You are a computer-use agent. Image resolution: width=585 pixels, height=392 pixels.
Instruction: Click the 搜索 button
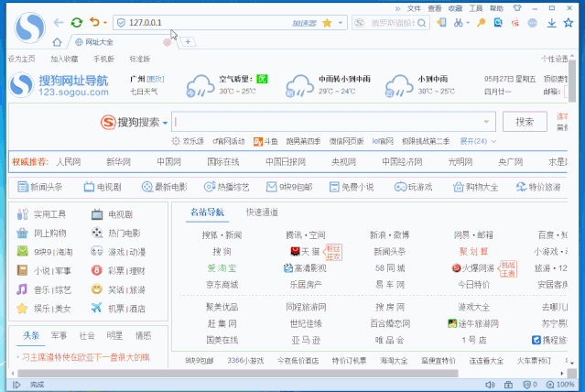[525, 122]
